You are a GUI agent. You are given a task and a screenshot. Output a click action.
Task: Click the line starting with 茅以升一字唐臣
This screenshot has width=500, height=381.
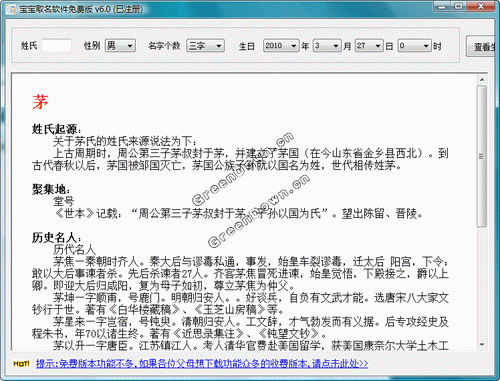coord(251,345)
